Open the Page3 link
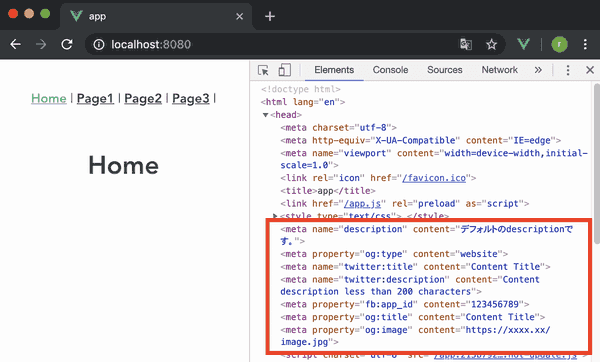The width and height of the screenshot is (600, 362). [191, 98]
